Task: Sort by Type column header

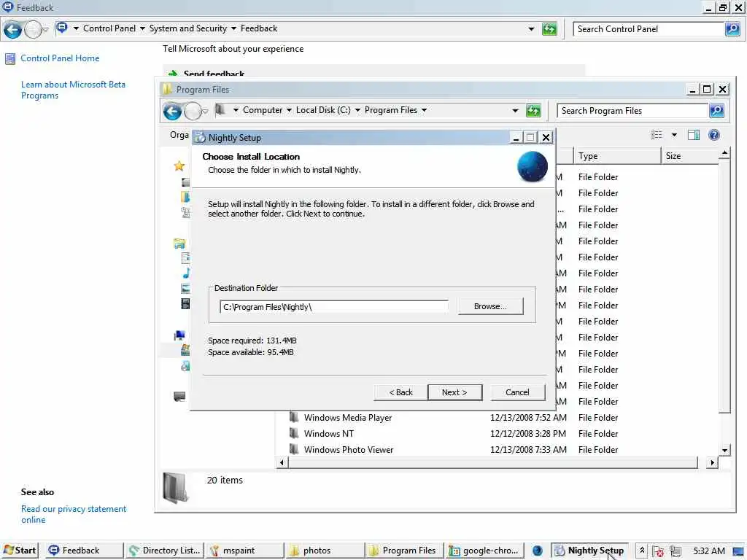Action: (617, 156)
